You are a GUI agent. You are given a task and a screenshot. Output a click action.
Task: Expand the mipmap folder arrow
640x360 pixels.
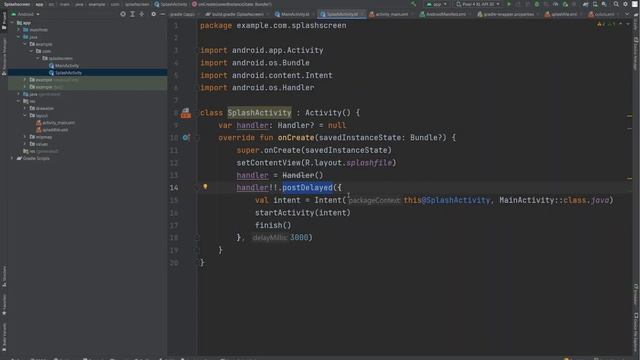point(25,137)
